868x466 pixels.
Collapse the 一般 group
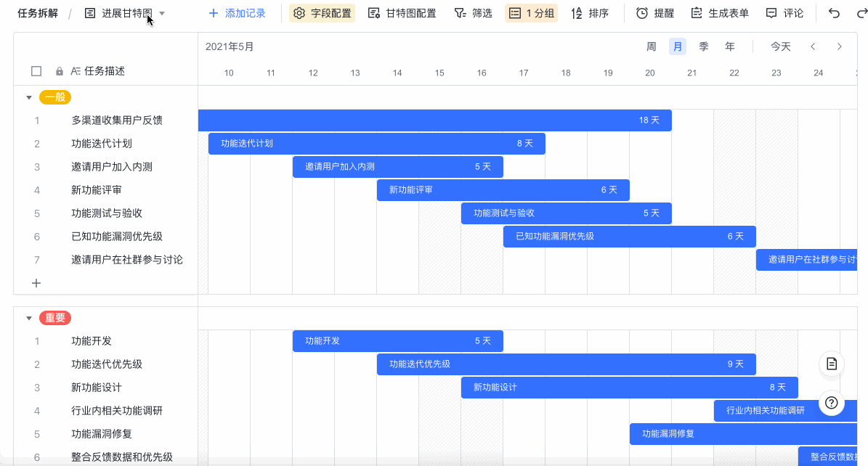29,97
